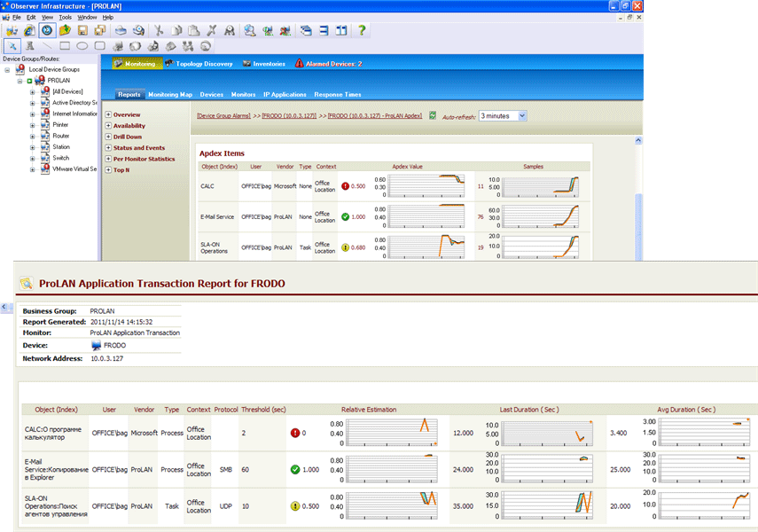
Task: Click the print preview icon with magnifier
Action: point(138,30)
